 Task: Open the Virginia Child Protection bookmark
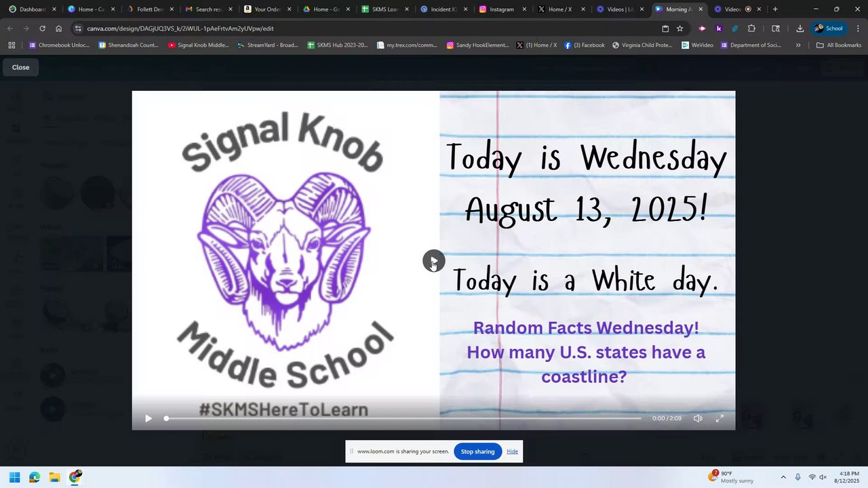pos(642,45)
